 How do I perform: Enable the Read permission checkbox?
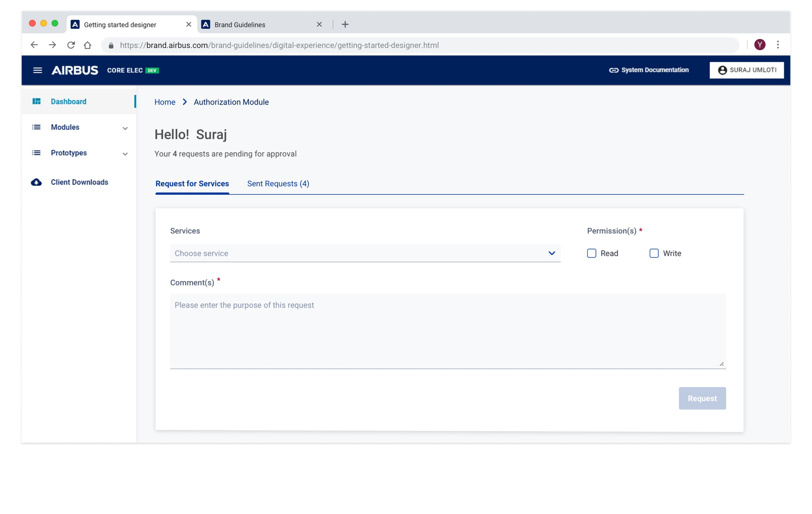592,253
